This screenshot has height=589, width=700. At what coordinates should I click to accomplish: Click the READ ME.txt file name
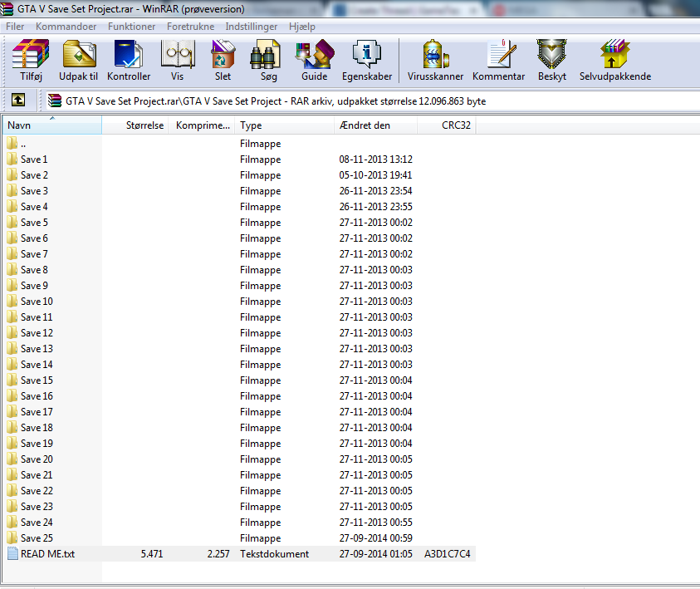click(x=48, y=554)
